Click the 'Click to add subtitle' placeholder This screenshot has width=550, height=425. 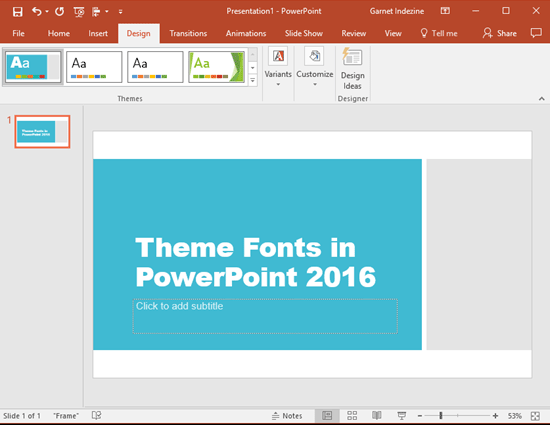tap(265, 316)
